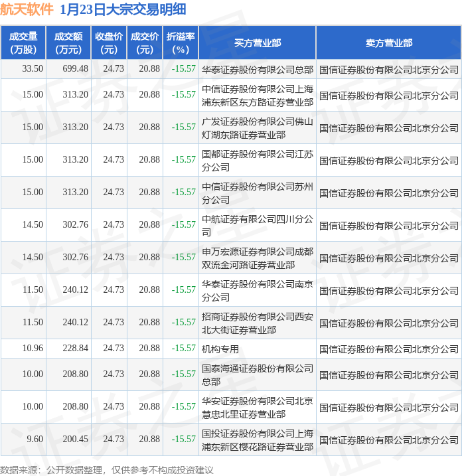
Task: Select the 申万宏源证券 成都双流金河路 buyer cell
Action: (x=257, y=258)
